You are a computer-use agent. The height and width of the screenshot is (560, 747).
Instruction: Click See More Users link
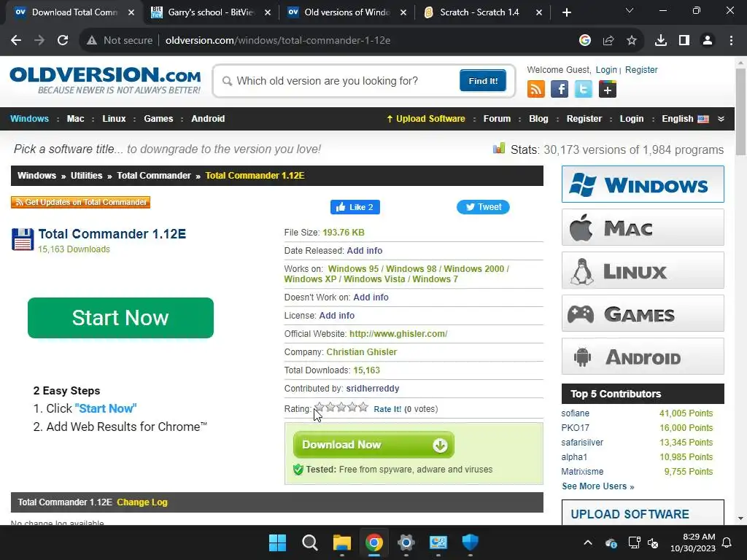coord(598,486)
